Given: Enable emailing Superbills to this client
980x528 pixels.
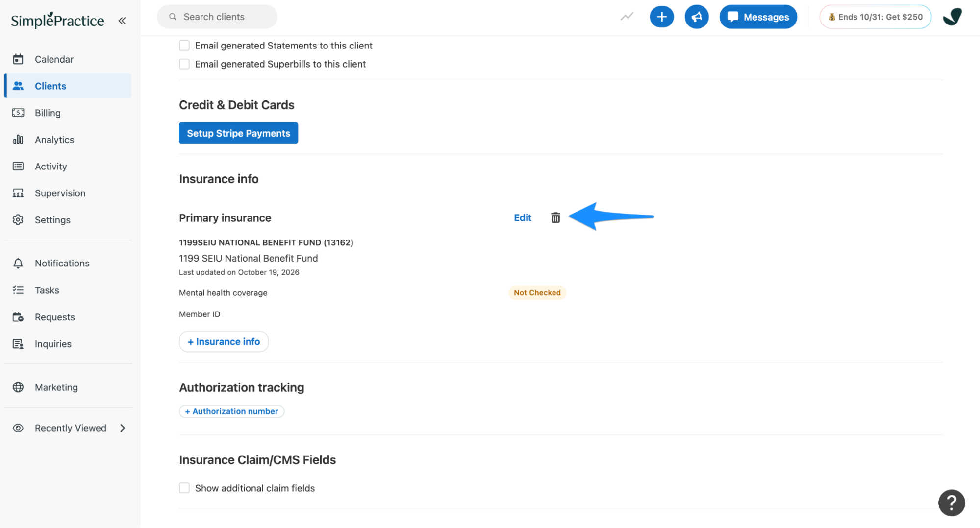Looking at the screenshot, I should tap(184, 64).
